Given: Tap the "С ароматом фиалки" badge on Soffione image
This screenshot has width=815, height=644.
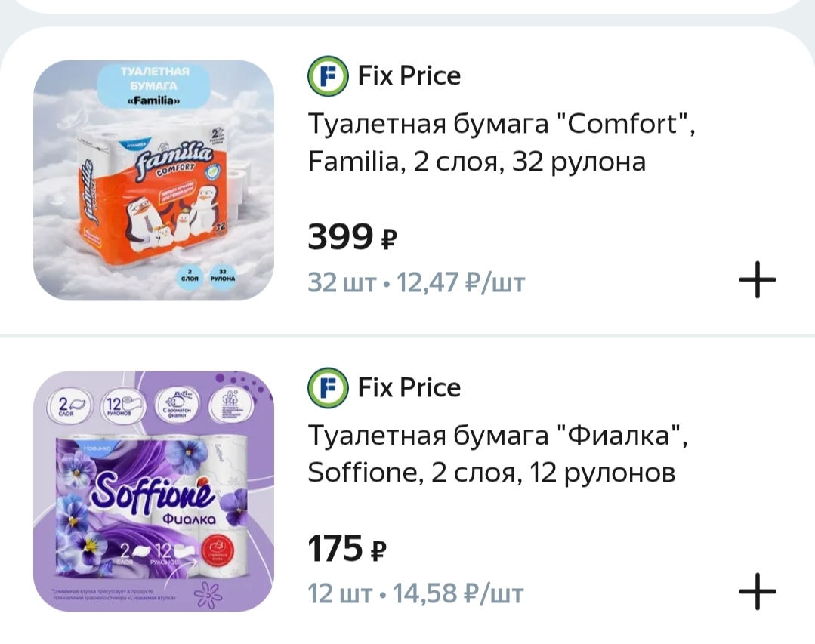Looking at the screenshot, I should tap(174, 405).
